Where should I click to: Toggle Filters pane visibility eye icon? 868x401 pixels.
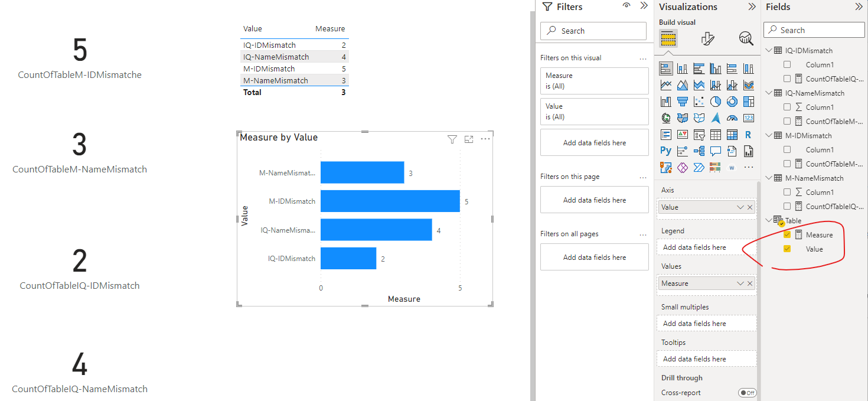[x=626, y=6]
